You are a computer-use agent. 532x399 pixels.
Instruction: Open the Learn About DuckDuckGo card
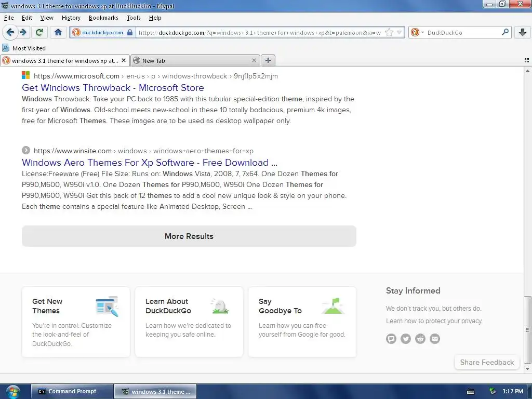(x=189, y=322)
